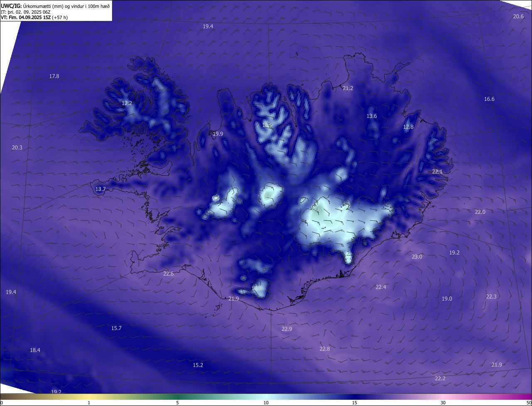Select the 18.4 value label on the map
Screen dimensions: 532x406
(x=35, y=350)
